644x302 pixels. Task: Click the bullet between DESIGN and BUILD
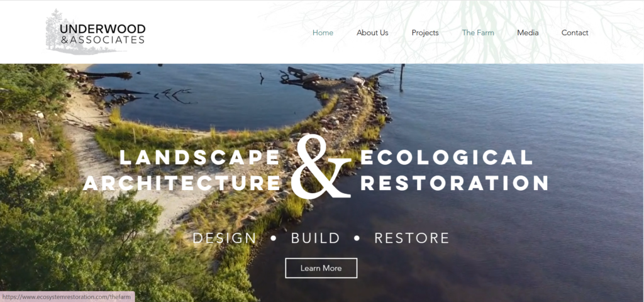coord(274,238)
